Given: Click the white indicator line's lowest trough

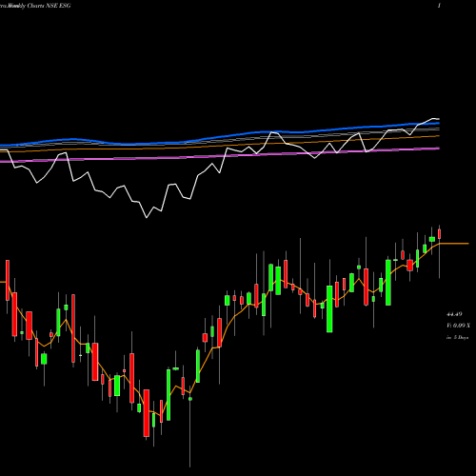Looking at the screenshot, I should 147,217.
